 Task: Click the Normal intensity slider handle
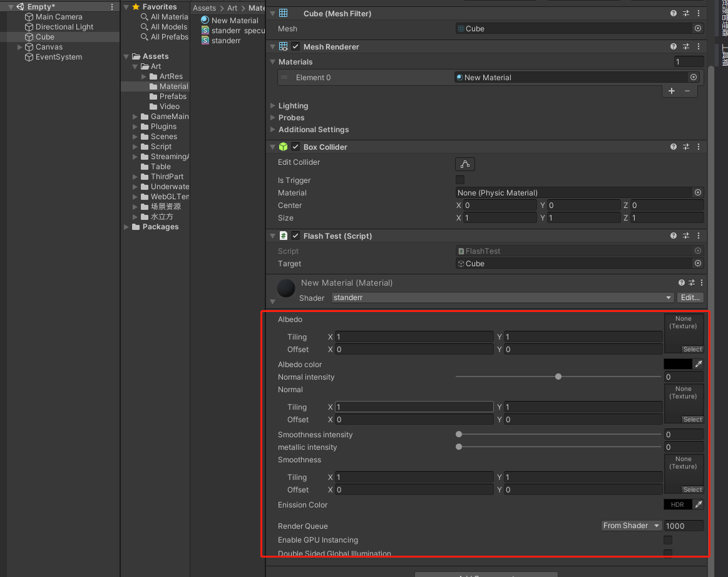[x=558, y=377]
